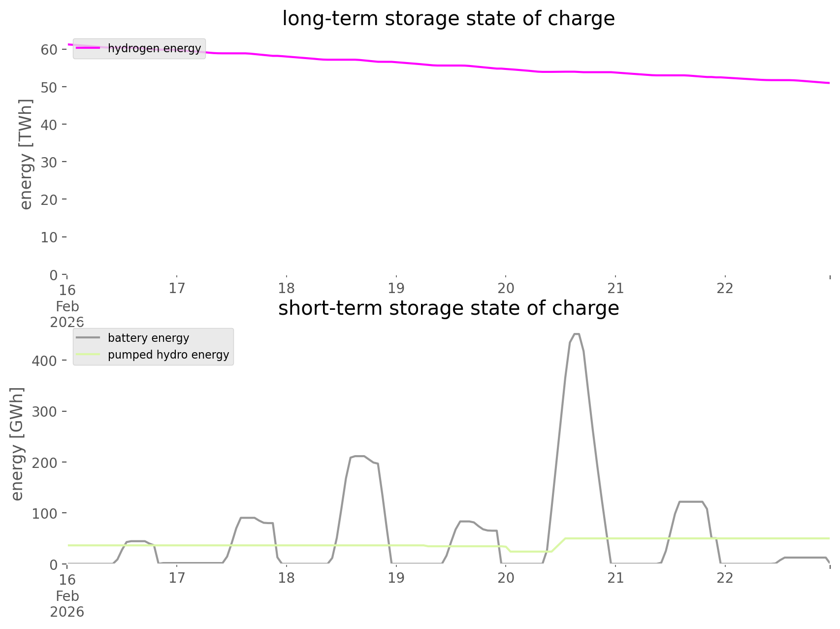Click the battery peak near 200 GWh on Feb 18
The image size is (840, 629).
pos(358,457)
